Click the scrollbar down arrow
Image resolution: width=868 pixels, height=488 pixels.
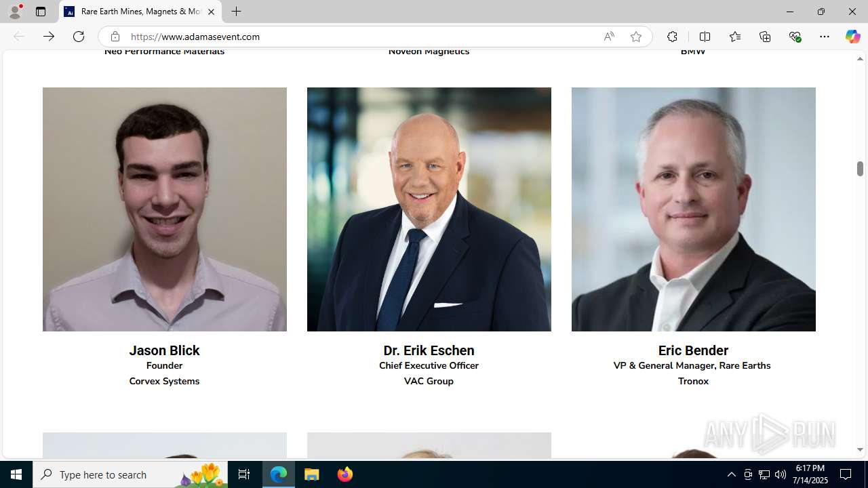[x=860, y=449]
